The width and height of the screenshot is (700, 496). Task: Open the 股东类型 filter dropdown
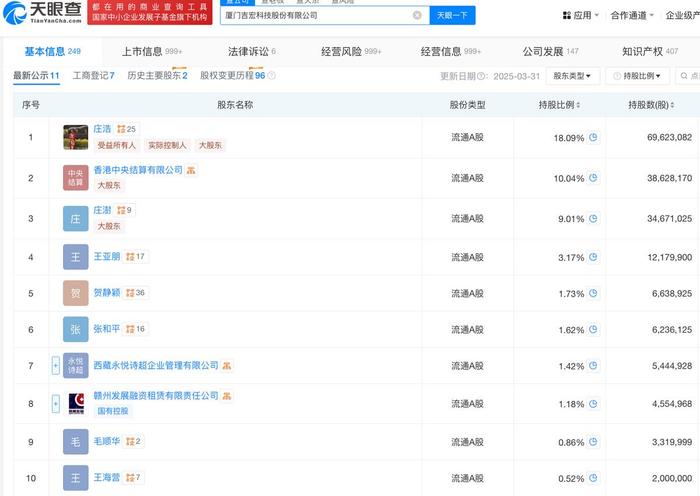(572, 76)
